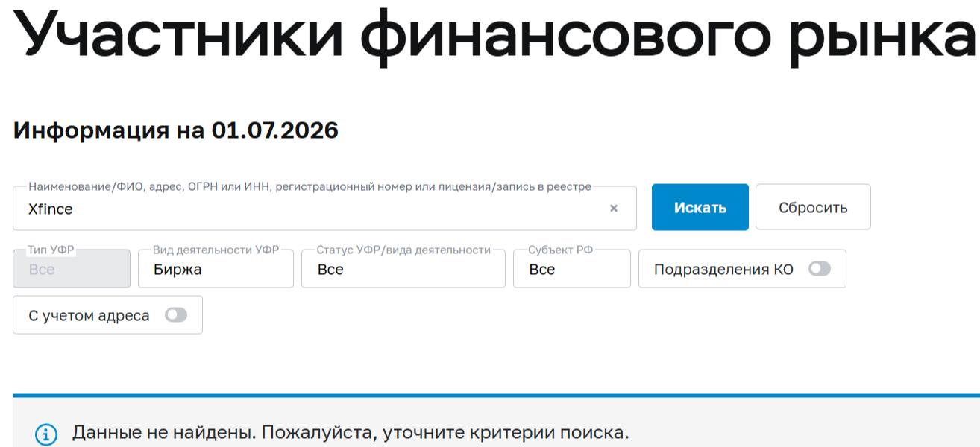Expand the Статус УФР/вида деятельности dropdown
This screenshot has width=980, height=447.
[403, 269]
